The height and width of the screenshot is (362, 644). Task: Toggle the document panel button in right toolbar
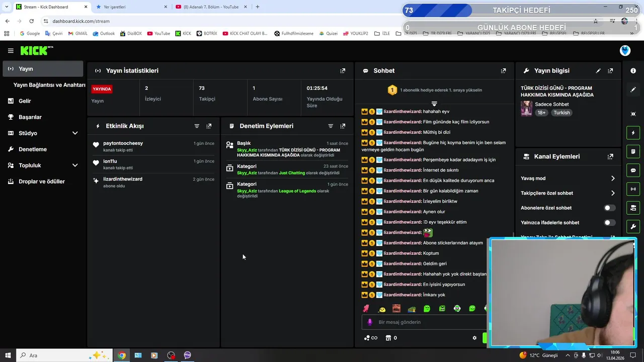tap(633, 151)
